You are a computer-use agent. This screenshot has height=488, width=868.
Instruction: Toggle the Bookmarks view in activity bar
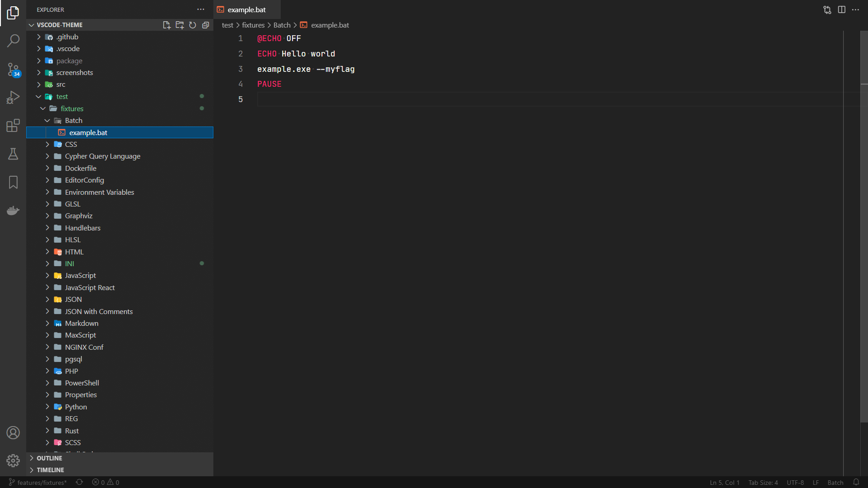(x=13, y=183)
